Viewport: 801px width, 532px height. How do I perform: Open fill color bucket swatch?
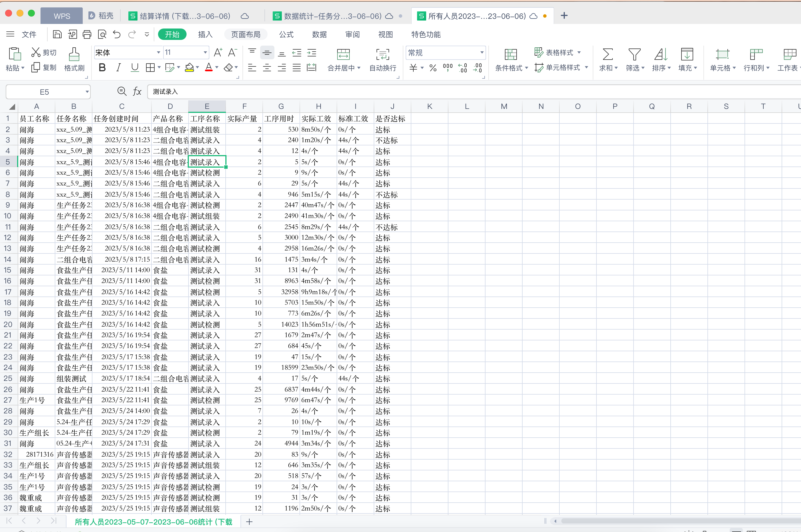point(189,68)
